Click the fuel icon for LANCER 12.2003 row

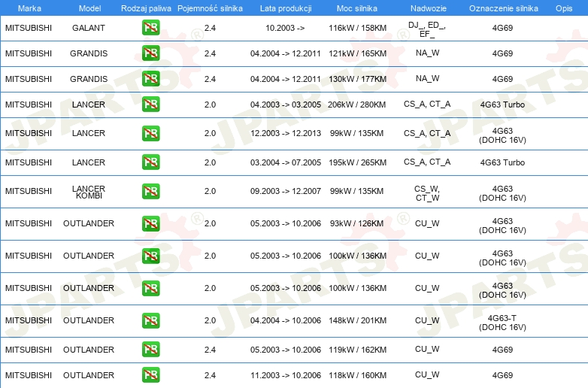pos(150,133)
